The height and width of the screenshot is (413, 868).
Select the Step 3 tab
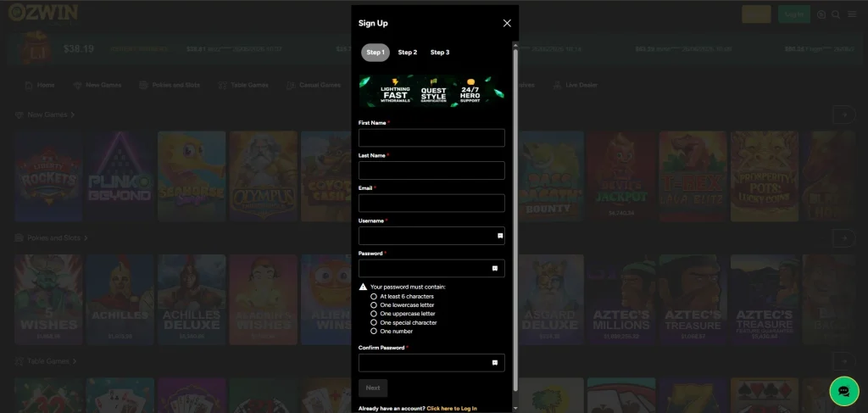pyautogui.click(x=440, y=53)
